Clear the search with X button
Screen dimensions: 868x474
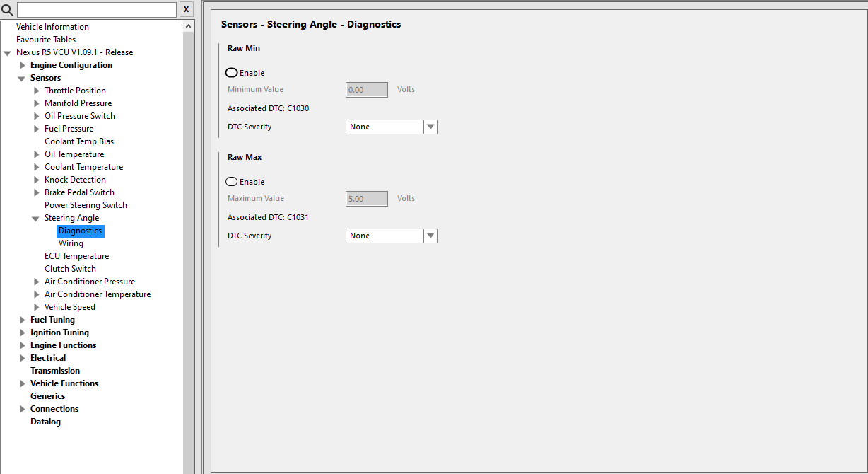(187, 9)
